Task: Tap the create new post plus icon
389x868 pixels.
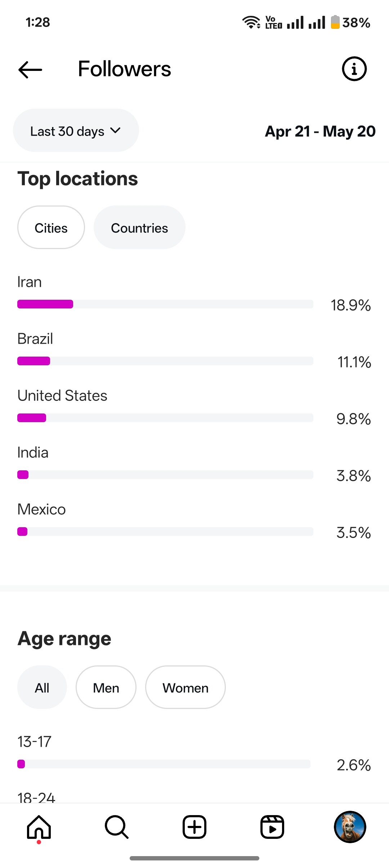Action: click(x=194, y=827)
